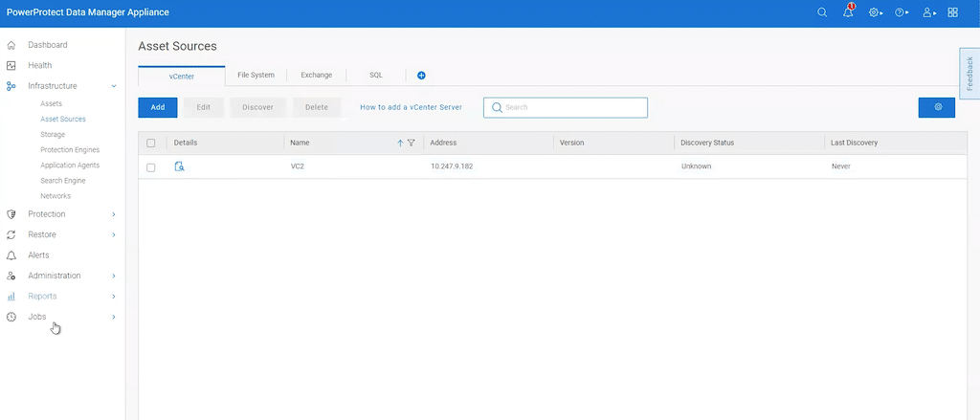Select all rows header checkbox
The width and height of the screenshot is (980, 420).
150,144
